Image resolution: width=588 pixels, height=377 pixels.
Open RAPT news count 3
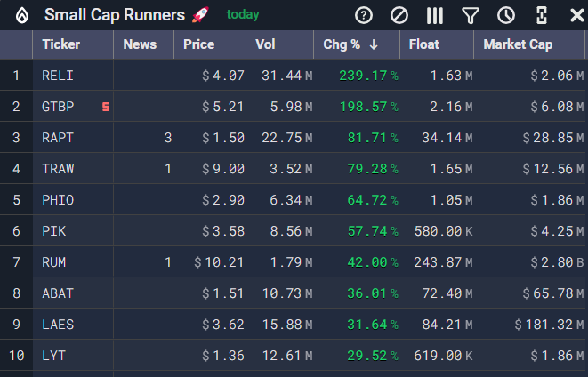click(168, 138)
